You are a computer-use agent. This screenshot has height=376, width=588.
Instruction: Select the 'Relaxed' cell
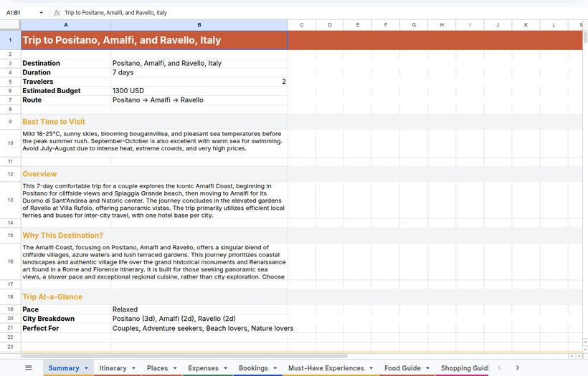click(x=199, y=309)
